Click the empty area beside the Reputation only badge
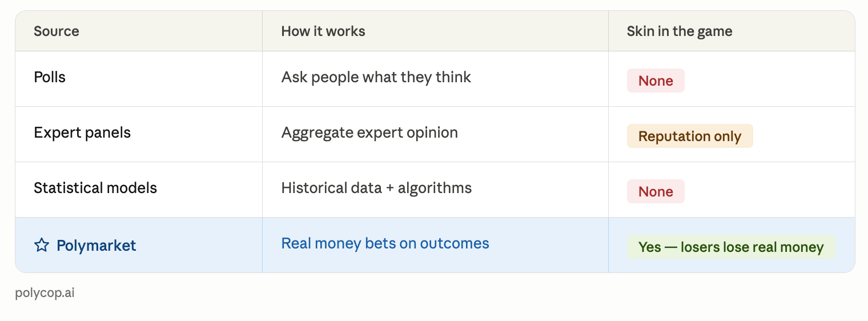Viewport: 868px width, 321px height. (804, 136)
